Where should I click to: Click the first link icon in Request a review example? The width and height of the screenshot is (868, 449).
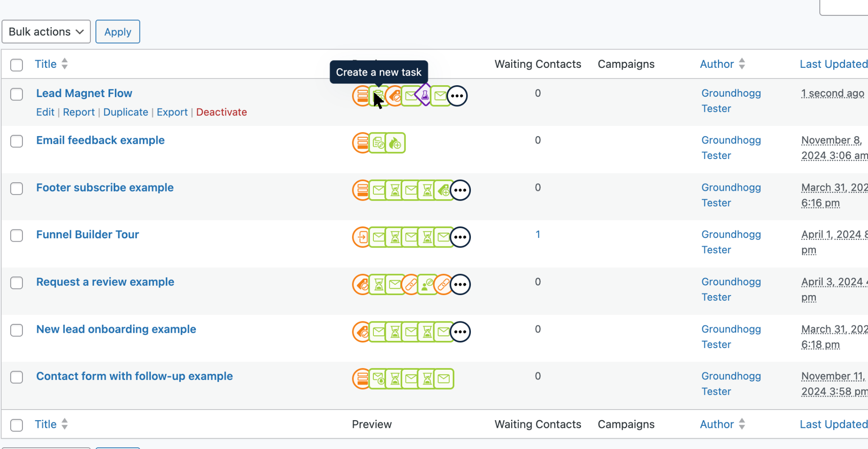[411, 284]
